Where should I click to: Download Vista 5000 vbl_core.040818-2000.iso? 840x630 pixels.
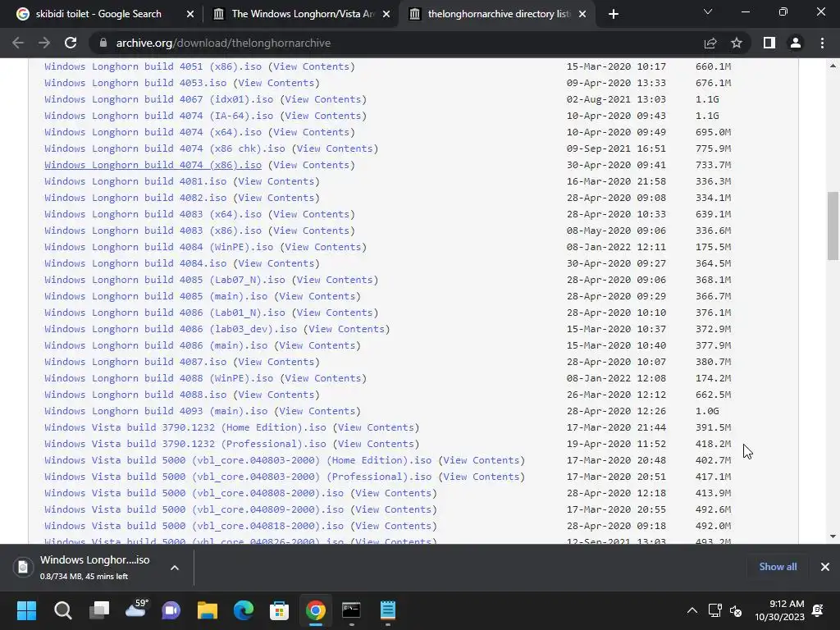[x=194, y=526]
